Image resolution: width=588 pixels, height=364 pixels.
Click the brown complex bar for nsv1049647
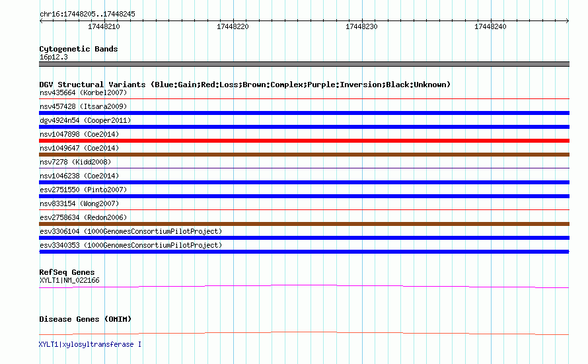pos(304,155)
